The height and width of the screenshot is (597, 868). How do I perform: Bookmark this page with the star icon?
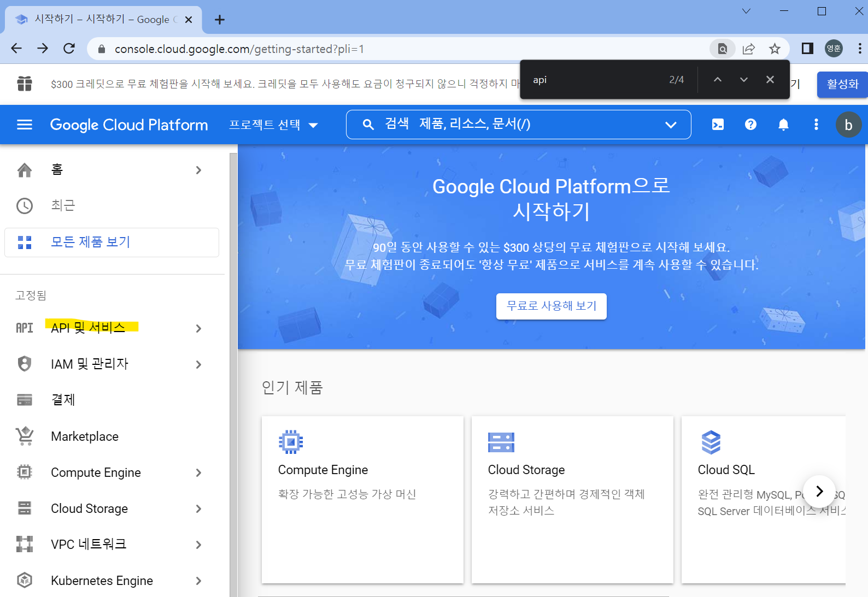point(775,49)
